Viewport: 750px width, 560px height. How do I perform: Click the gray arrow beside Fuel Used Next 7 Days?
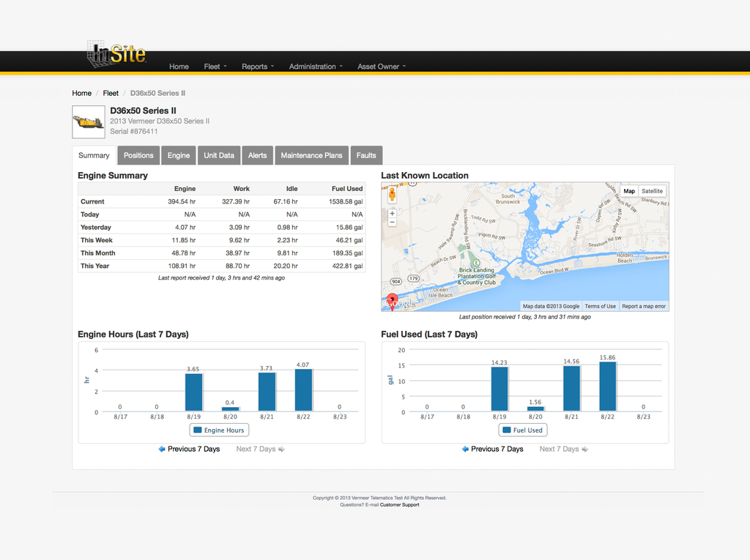click(584, 449)
